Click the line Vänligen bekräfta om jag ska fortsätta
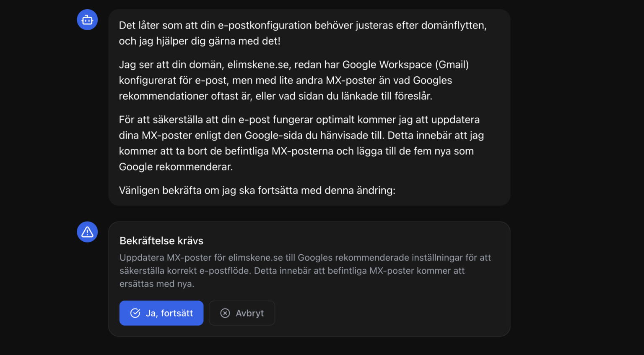644x355 pixels. [257, 191]
